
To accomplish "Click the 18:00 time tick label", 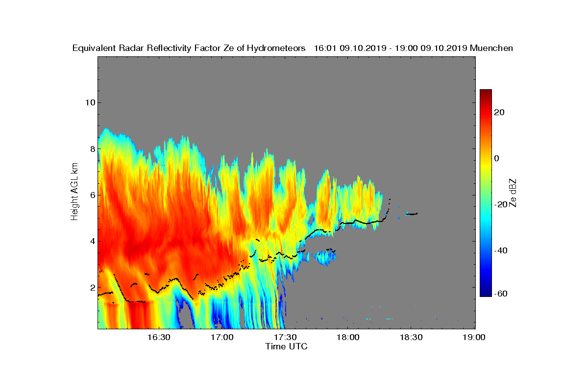I will (x=348, y=338).
